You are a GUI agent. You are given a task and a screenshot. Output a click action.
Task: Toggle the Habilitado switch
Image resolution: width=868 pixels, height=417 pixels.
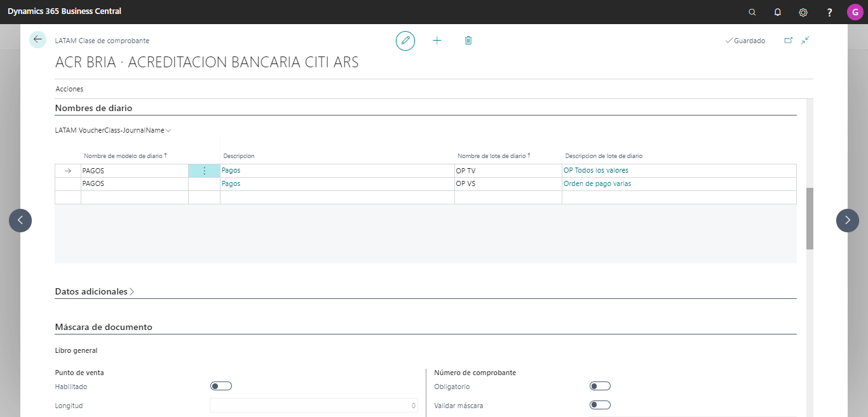click(221, 386)
